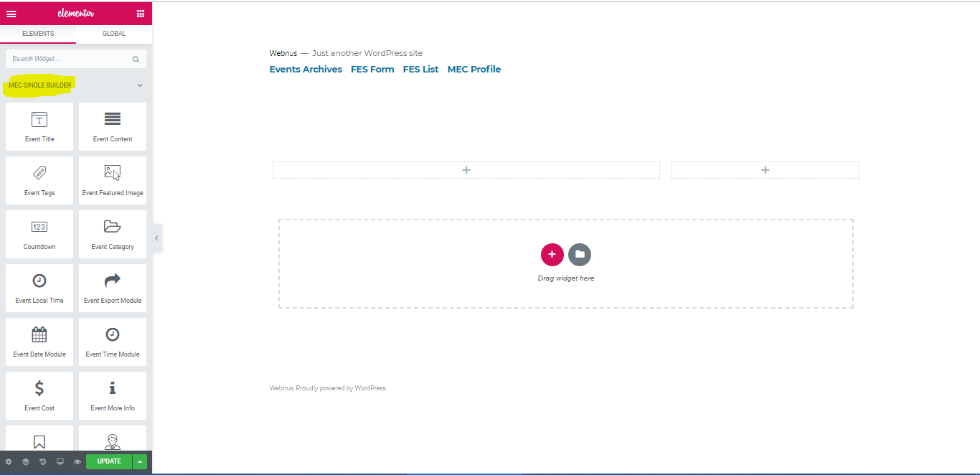The height and width of the screenshot is (475, 980).
Task: Open the FES Form menu link
Action: point(372,70)
